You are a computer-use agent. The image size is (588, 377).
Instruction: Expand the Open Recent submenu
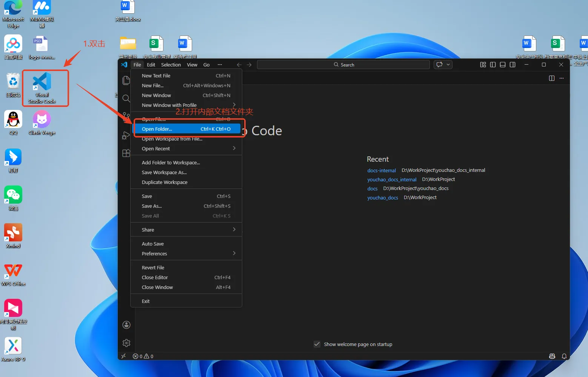(186, 148)
